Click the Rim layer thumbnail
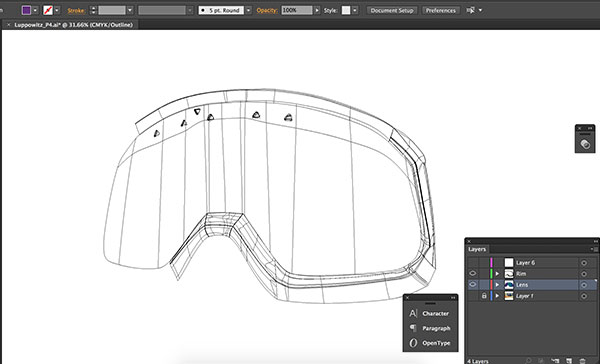This screenshot has height=364, width=600. pos(509,274)
